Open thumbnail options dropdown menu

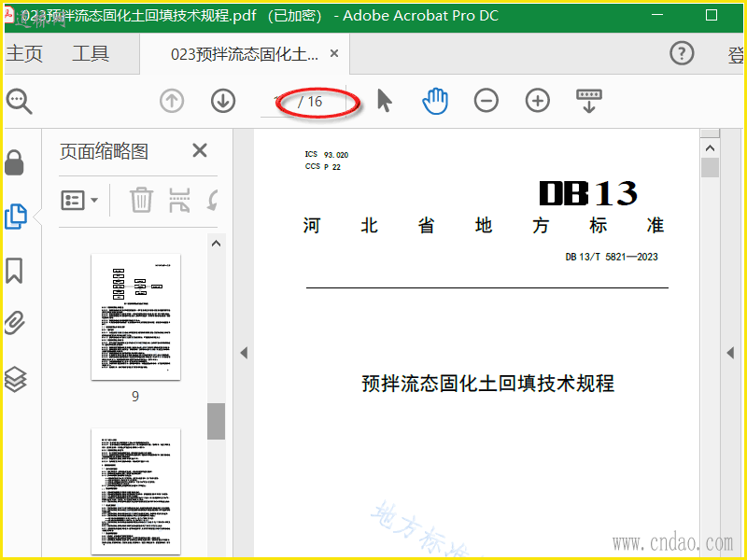79,200
